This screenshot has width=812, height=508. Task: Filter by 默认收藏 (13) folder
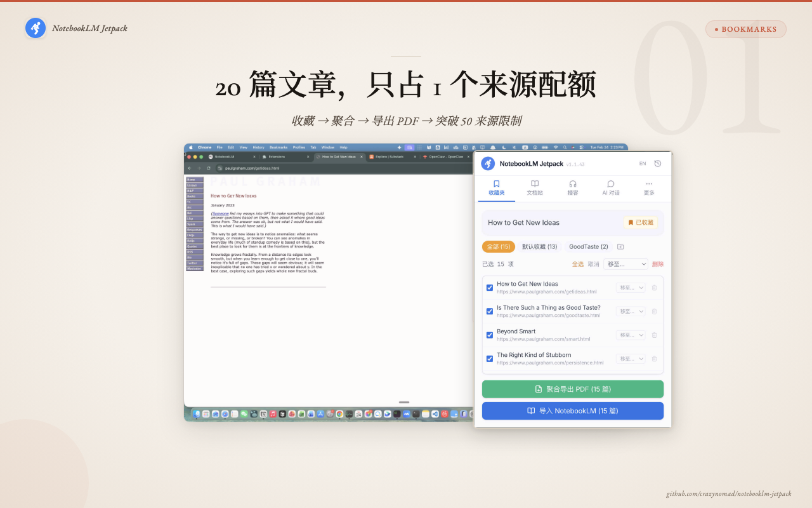[x=540, y=246]
